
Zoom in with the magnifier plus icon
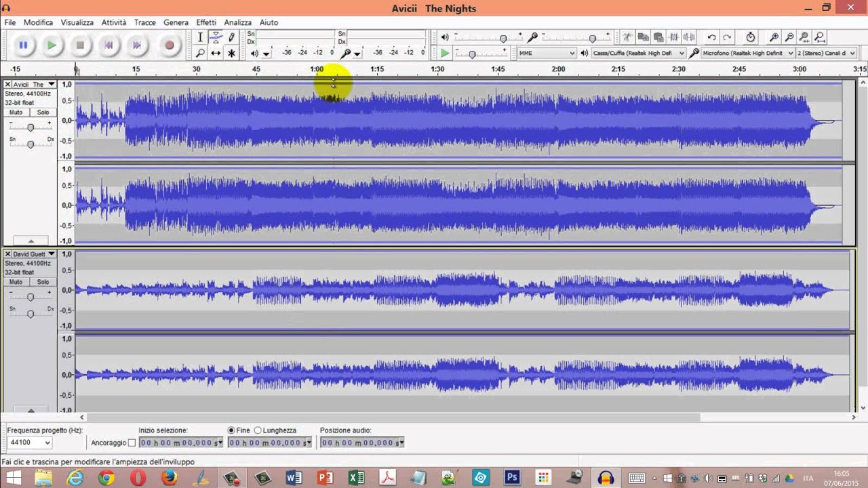(x=774, y=37)
